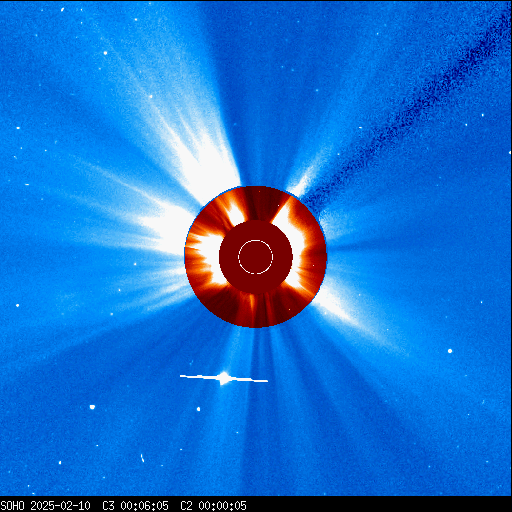Click the SOHO label in the footer
Image resolution: width=512 pixels, height=512 pixels.
pyautogui.click(x=12, y=506)
